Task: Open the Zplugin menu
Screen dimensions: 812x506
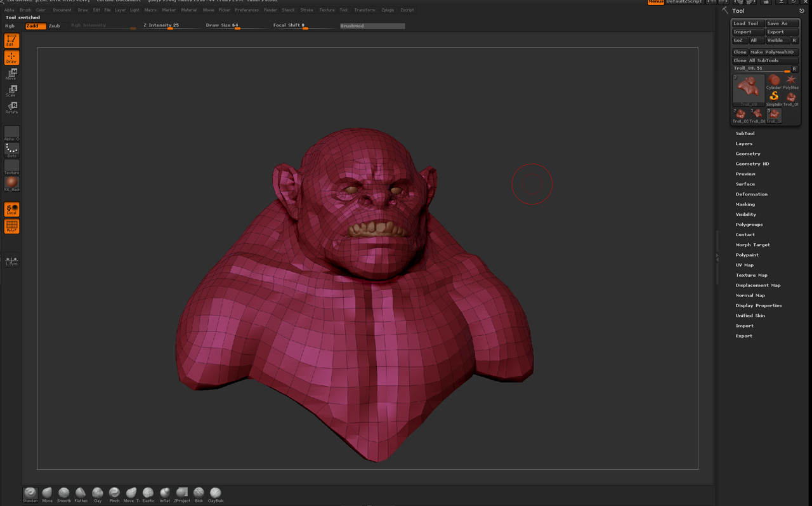Action: pos(388,10)
